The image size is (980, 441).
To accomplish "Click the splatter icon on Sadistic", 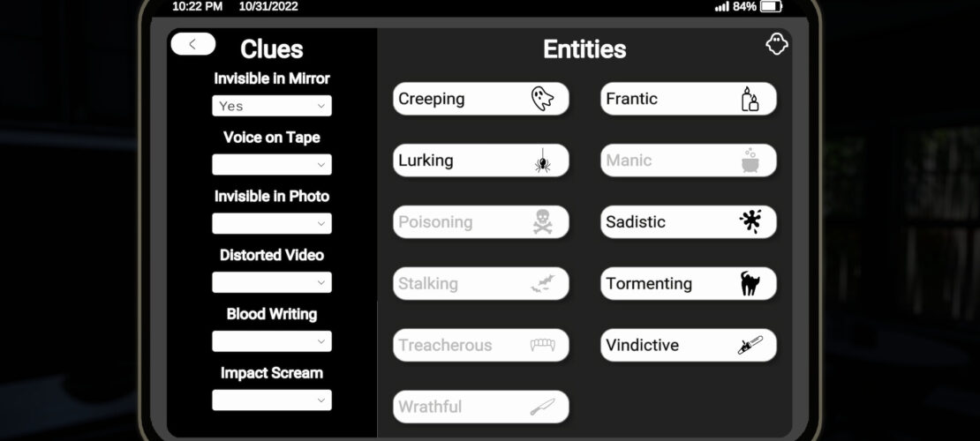I will click(x=750, y=221).
